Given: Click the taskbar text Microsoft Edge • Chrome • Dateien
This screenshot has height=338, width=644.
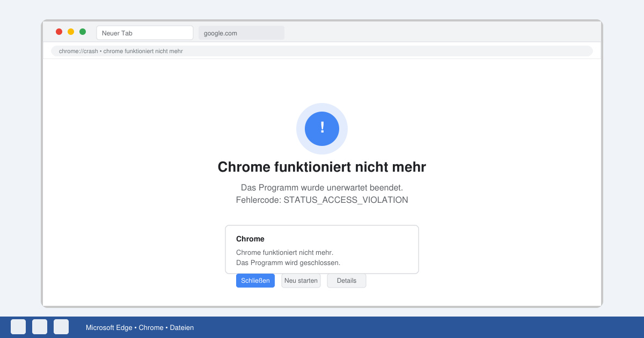Looking at the screenshot, I should (x=140, y=327).
